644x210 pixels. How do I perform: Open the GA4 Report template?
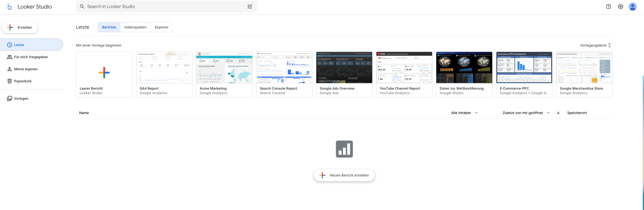click(x=164, y=75)
